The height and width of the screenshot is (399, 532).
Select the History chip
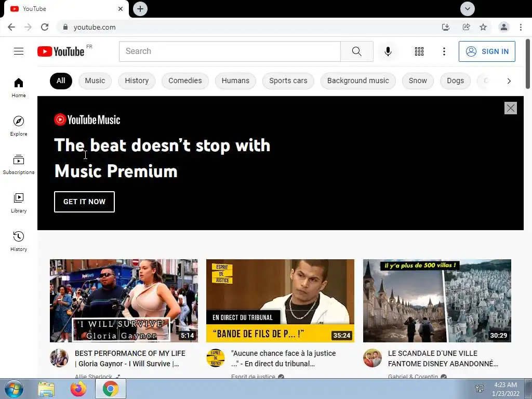[137, 81]
